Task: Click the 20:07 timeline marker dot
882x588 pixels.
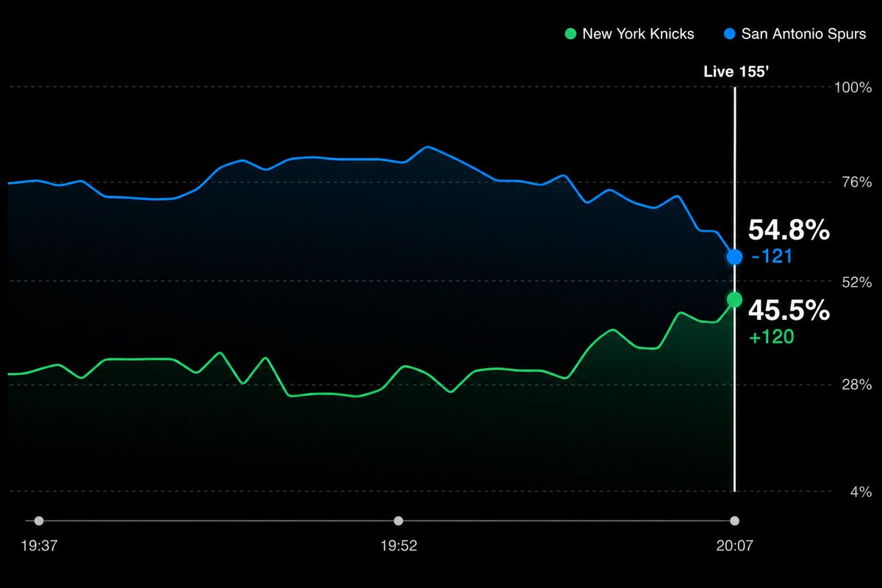Action: pyautogui.click(x=734, y=521)
